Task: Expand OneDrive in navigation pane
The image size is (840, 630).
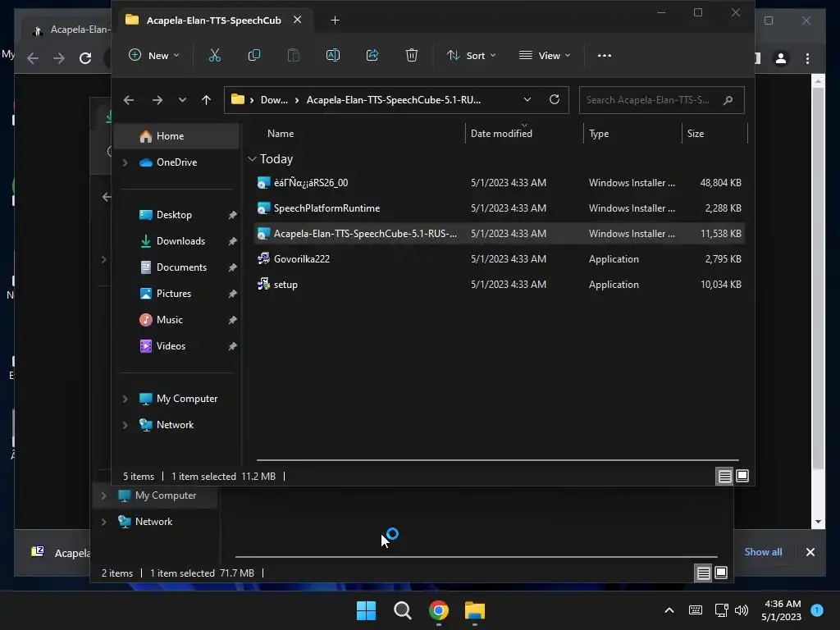Action: click(125, 162)
